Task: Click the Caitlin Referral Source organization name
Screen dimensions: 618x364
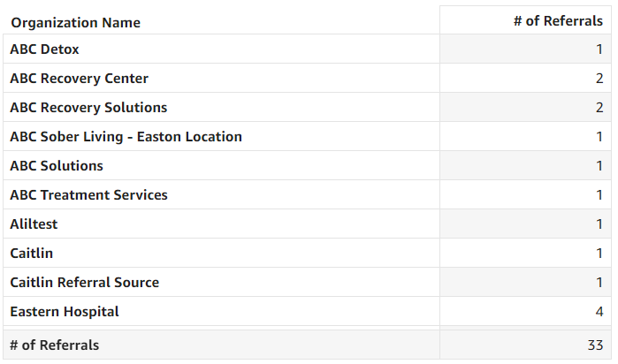Action: click(85, 283)
